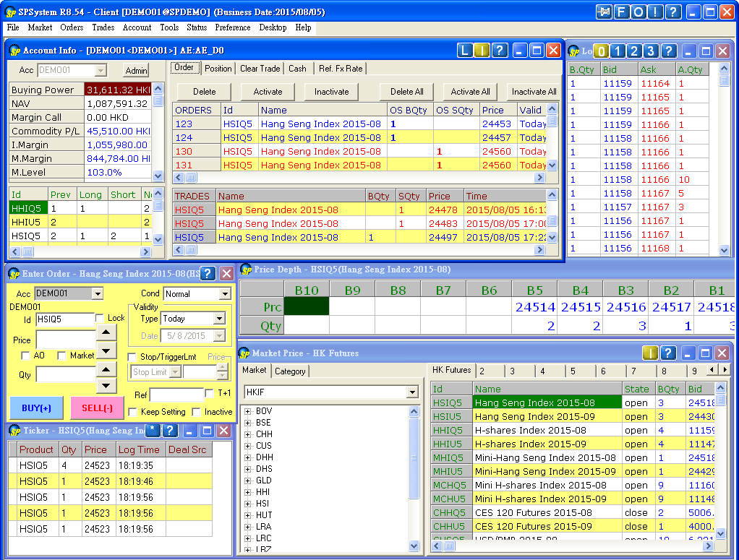Screen dimensions: 739x560
Task: Enable the Inactive checkbox
Action: pos(197,412)
